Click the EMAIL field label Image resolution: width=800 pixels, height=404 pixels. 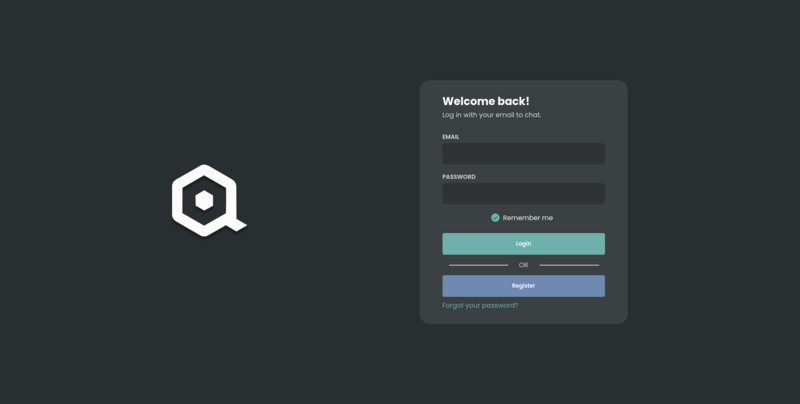pyautogui.click(x=451, y=137)
